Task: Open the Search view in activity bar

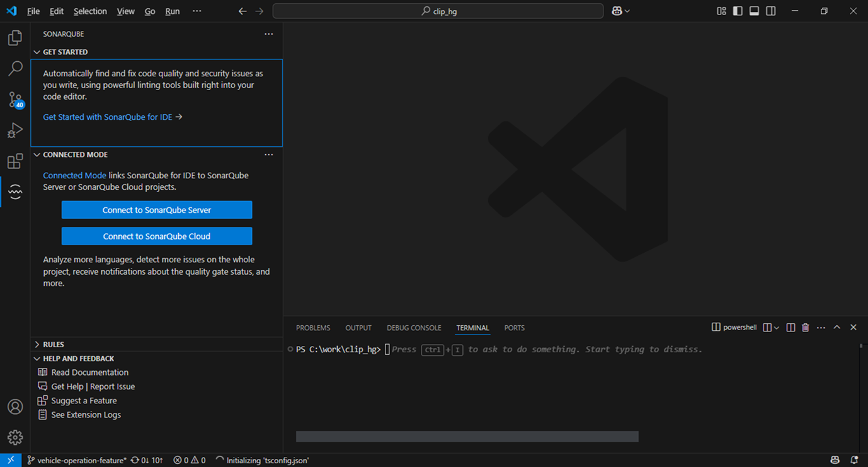Action: click(x=15, y=68)
